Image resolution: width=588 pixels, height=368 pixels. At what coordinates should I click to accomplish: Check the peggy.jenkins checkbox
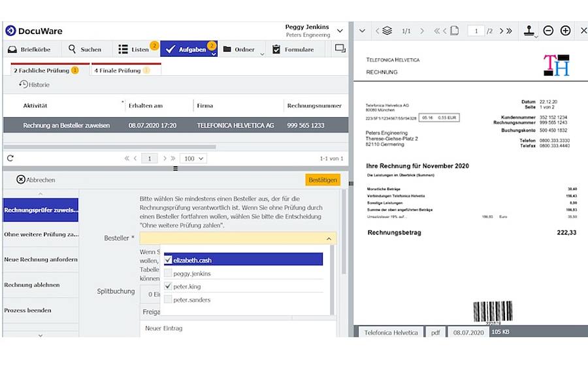tap(168, 273)
